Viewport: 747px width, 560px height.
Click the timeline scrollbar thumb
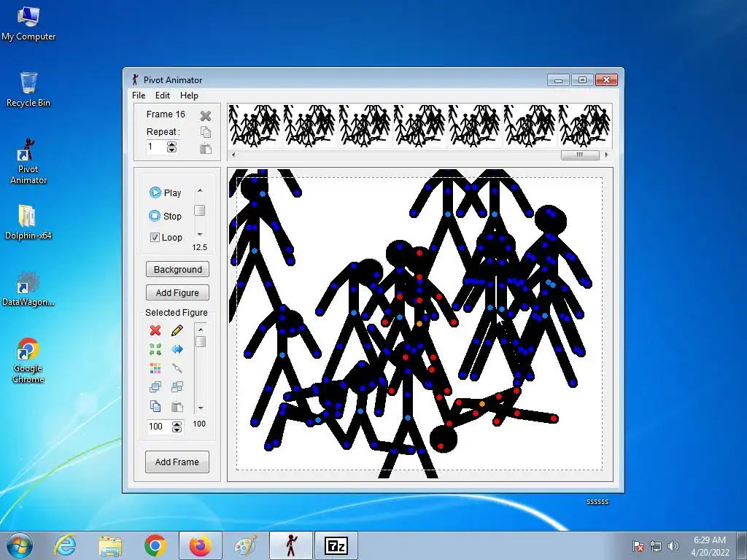(580, 155)
